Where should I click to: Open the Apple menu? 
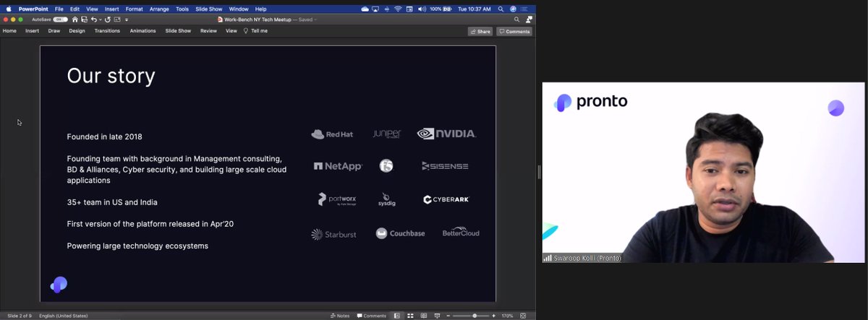point(9,9)
